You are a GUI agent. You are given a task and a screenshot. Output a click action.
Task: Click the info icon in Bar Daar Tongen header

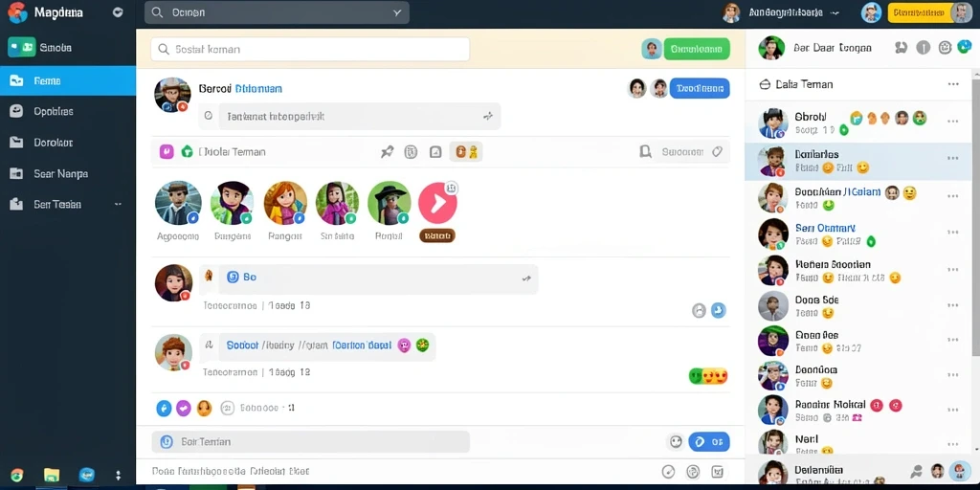[x=924, y=48]
